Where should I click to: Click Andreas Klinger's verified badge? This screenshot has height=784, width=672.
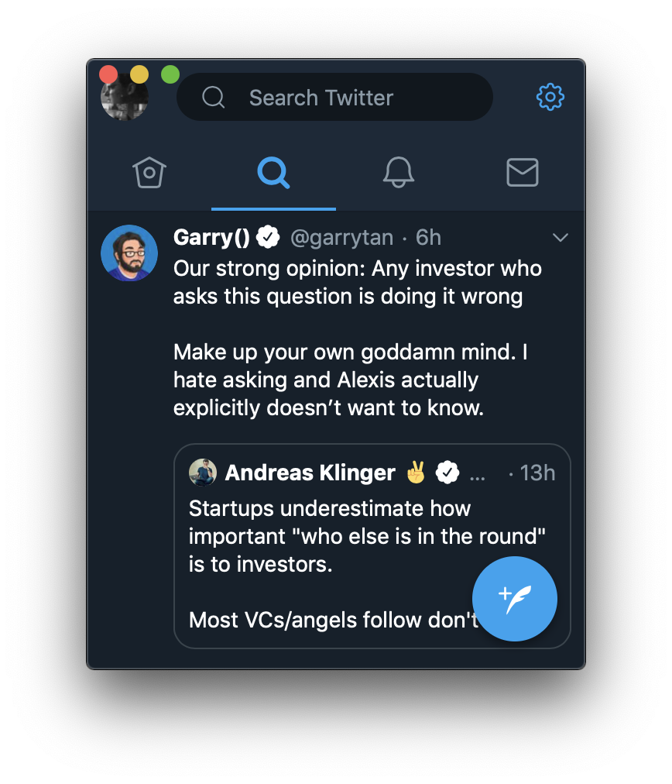447,472
